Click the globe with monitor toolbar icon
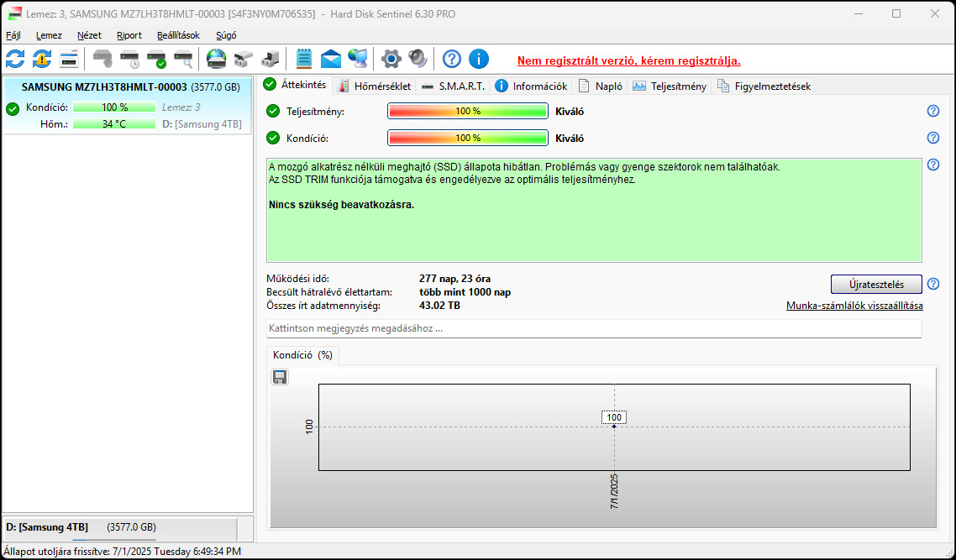The height and width of the screenshot is (560, 956). coord(358,59)
